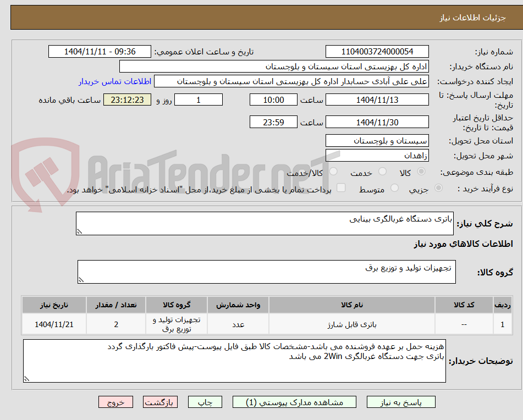Image resolution: width=523 pixels, height=420 pixels.
Task: Click the quantity cell showing 2
Action: (116, 324)
